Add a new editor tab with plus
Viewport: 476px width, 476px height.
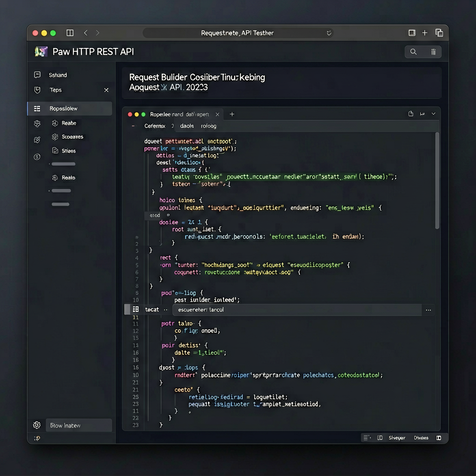(x=232, y=114)
